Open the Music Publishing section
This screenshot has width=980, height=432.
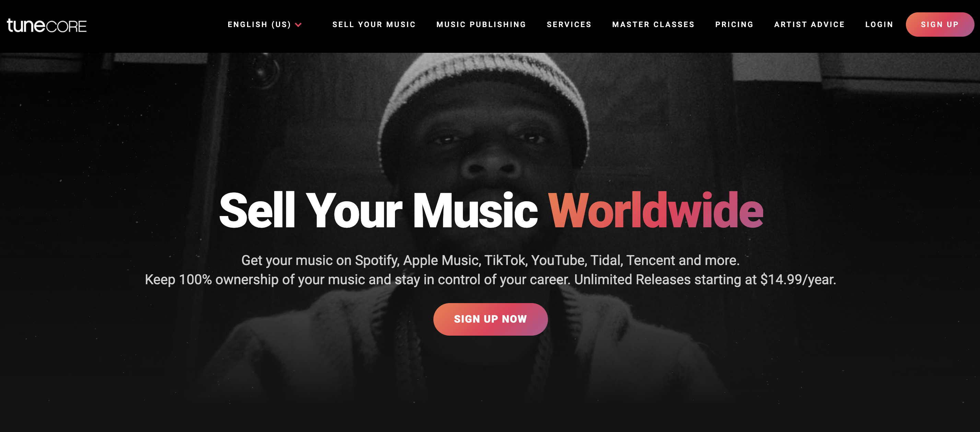[x=481, y=25]
